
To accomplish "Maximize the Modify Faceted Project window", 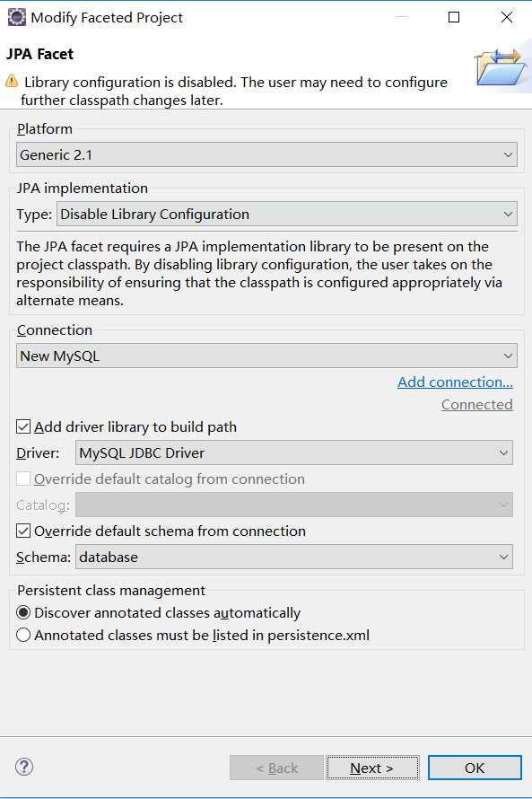I will click(x=454, y=17).
